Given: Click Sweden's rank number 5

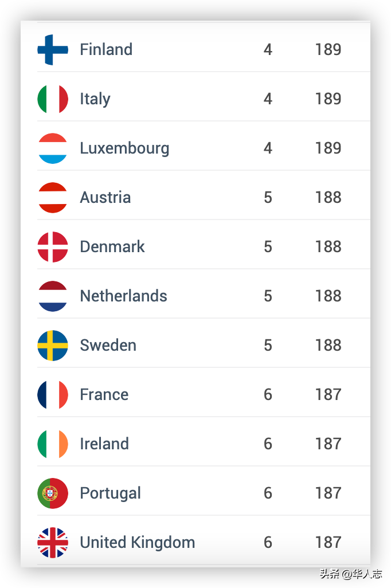Looking at the screenshot, I should pyautogui.click(x=268, y=346).
